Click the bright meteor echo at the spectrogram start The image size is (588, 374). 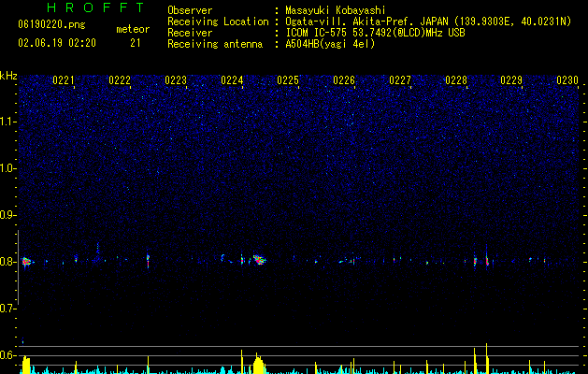click(x=25, y=262)
